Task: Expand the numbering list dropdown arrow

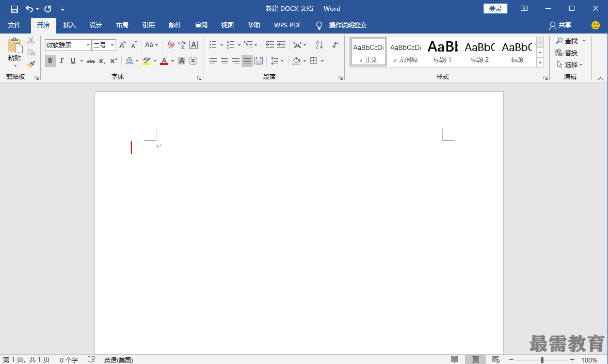Action: click(x=239, y=45)
